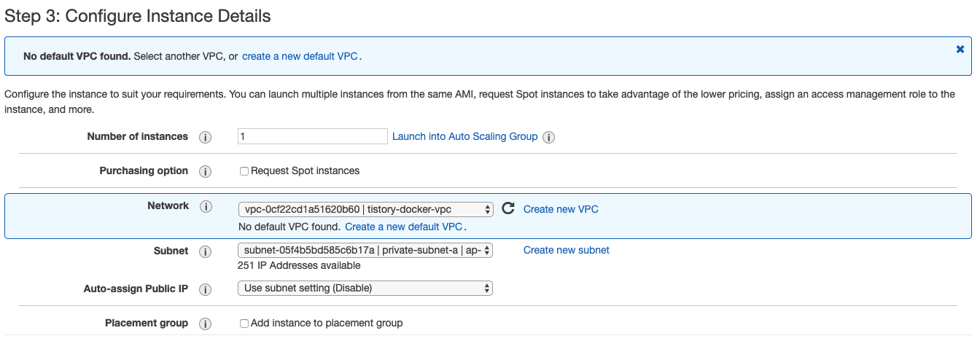Click the Subnet info icon
Image resolution: width=980 pixels, height=341 pixels.
[x=206, y=251]
